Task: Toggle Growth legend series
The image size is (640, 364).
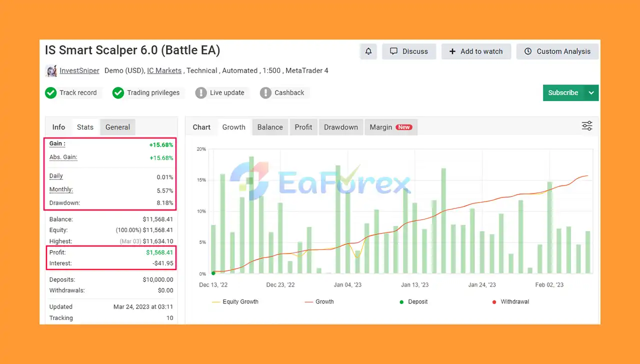Action: [318, 301]
